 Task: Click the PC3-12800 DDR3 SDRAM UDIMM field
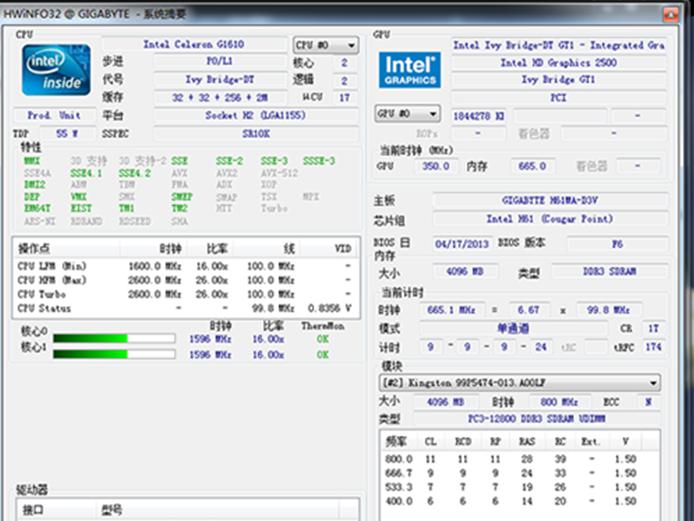(537, 418)
